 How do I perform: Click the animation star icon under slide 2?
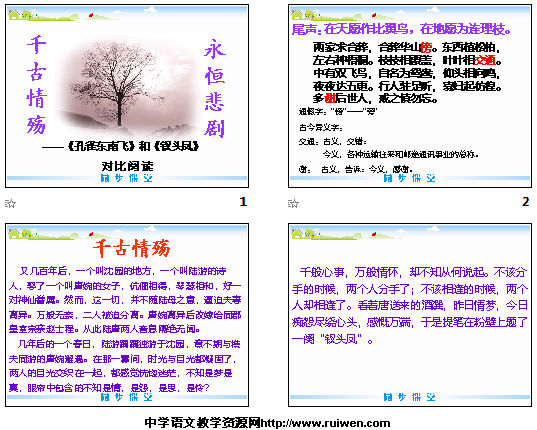[x=294, y=204]
